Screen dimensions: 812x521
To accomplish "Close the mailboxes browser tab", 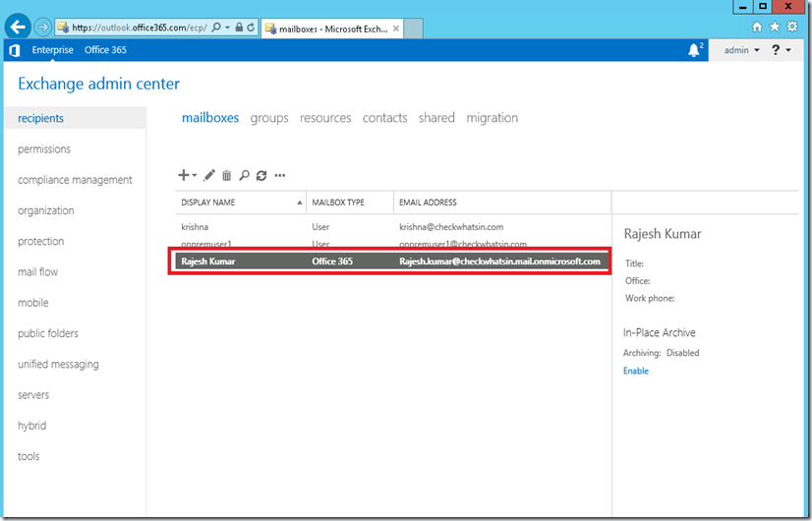I will point(396,29).
